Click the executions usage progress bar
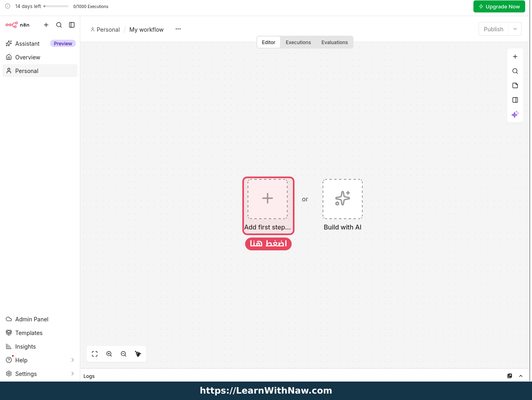Viewport: 532px width, 400px height. (x=56, y=6)
